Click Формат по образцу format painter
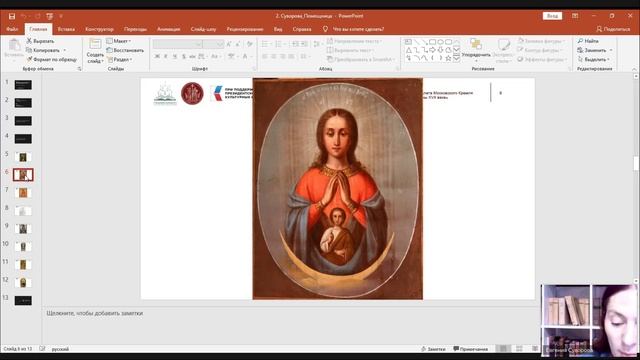The image size is (640, 360). click(51, 60)
